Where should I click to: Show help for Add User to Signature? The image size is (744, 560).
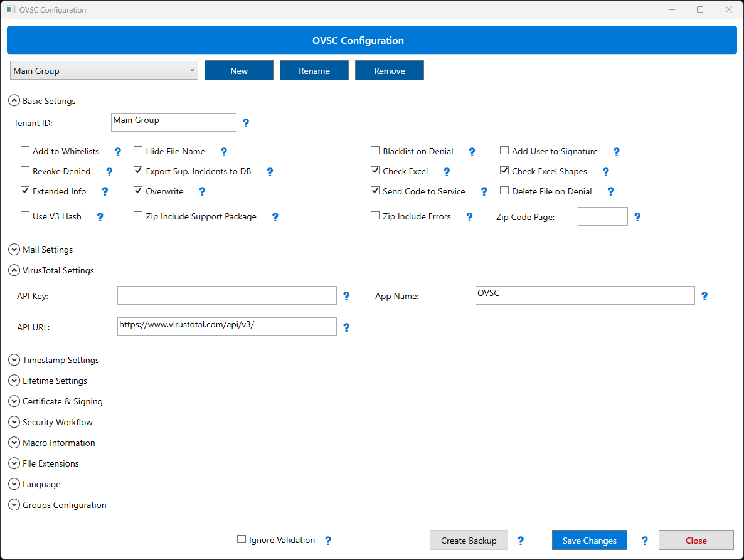[617, 152]
